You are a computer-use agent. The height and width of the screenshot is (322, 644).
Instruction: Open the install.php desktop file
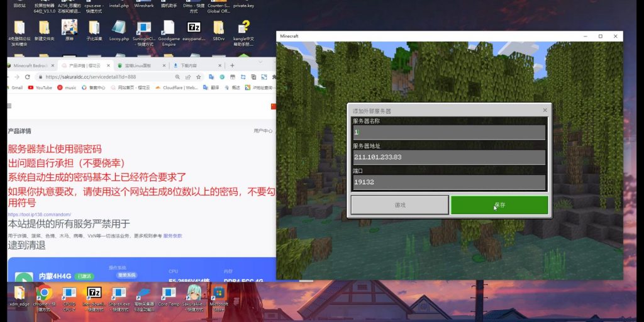[119, 6]
